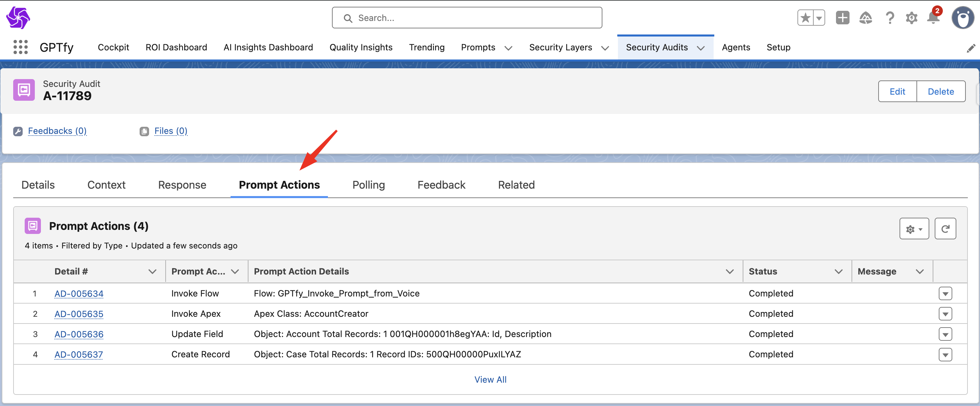Screen dimensions: 980x406
Task: Expand the Prompts nav dropdown chevron
Action: tap(508, 48)
